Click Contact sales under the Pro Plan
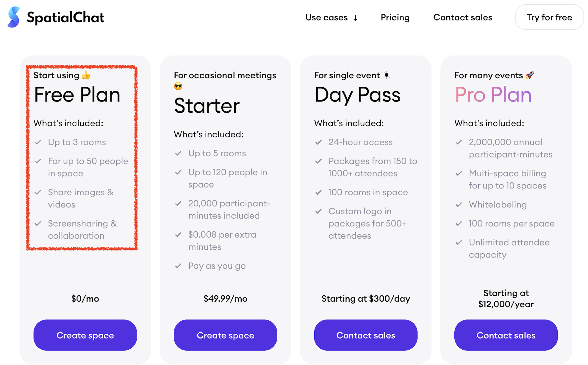The width and height of the screenshot is (588, 365). (506, 335)
